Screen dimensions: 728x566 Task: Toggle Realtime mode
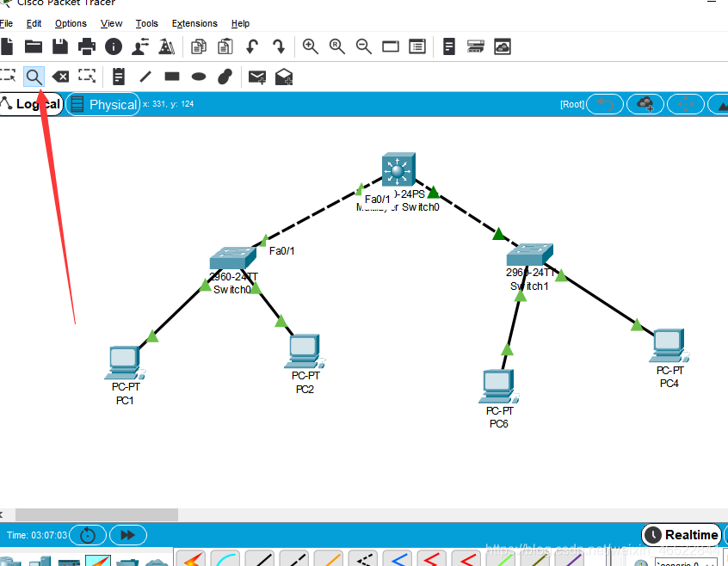tap(682, 535)
